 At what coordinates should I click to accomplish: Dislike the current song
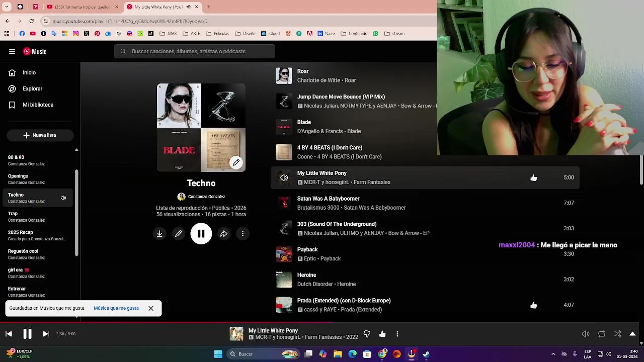367,334
